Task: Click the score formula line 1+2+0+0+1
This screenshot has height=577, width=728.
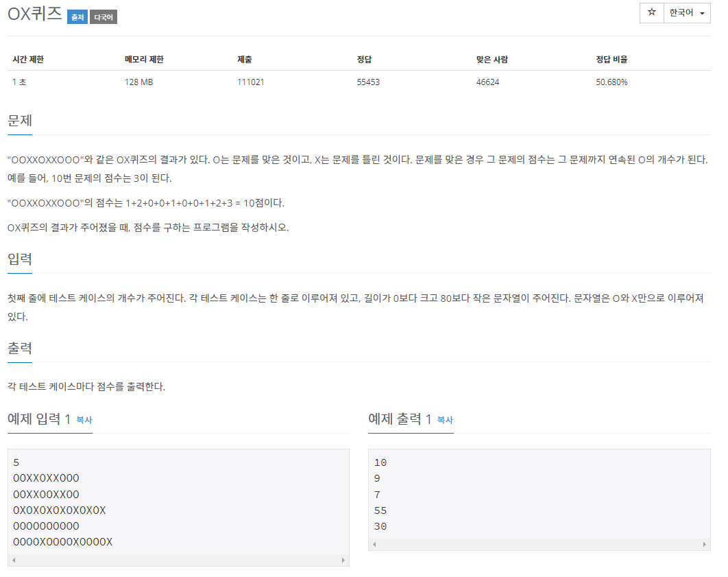Action: pyautogui.click(x=146, y=203)
